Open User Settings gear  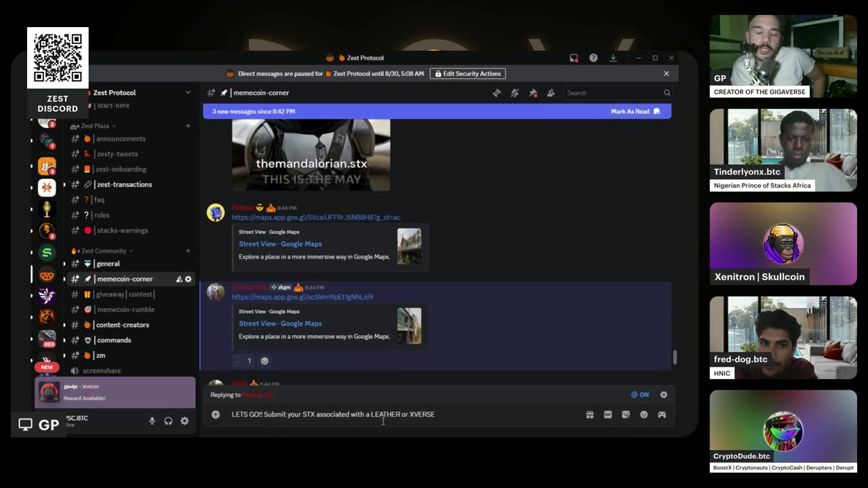(x=184, y=421)
